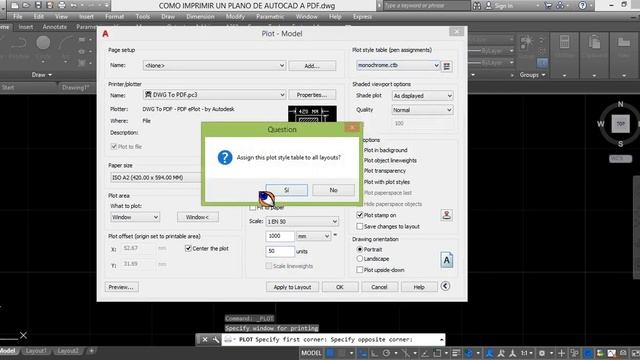Click the keyword search input field
The height and width of the screenshot is (360, 640).
pyautogui.click(x=426, y=6)
